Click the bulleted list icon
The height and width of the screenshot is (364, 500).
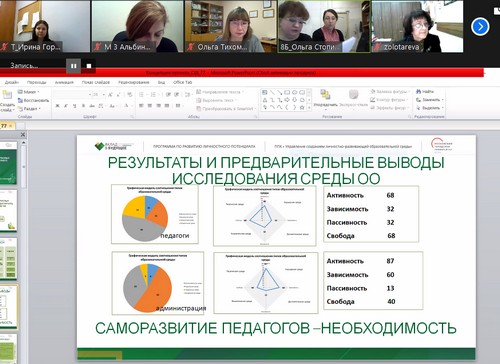click(x=141, y=95)
